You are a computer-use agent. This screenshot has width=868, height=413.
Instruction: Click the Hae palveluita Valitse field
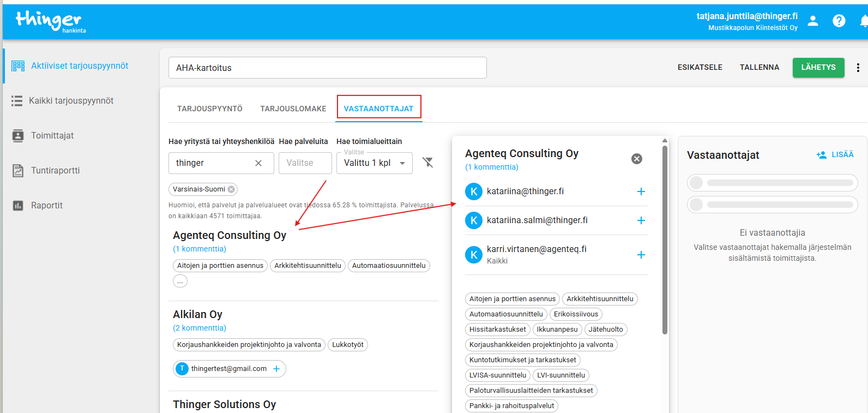(305, 163)
